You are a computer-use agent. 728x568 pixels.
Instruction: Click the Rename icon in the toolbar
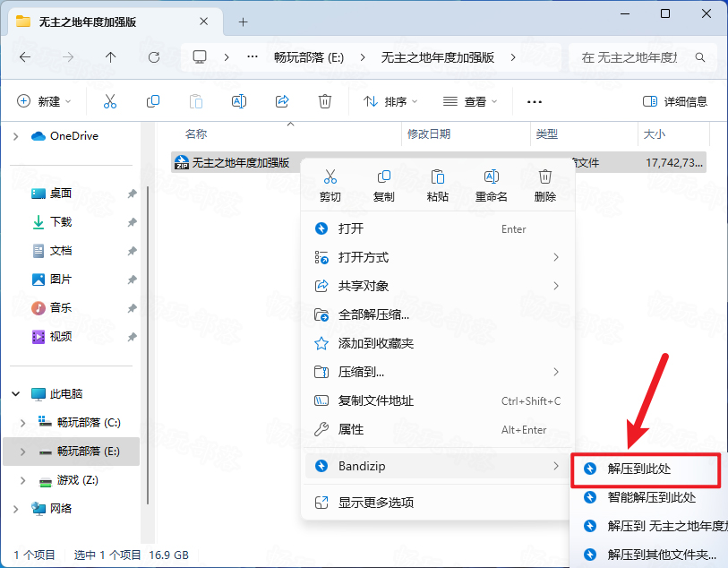click(239, 101)
